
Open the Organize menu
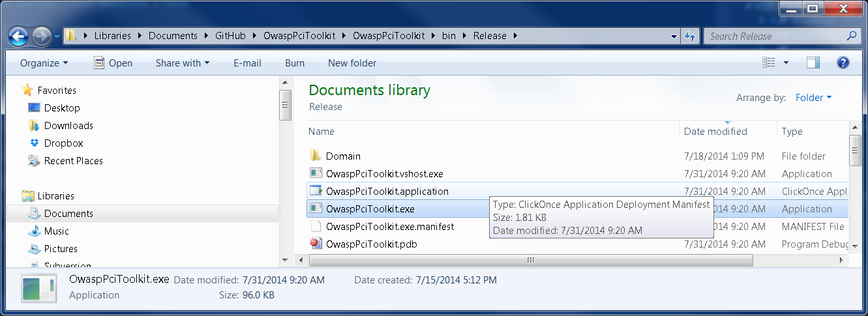coord(44,63)
